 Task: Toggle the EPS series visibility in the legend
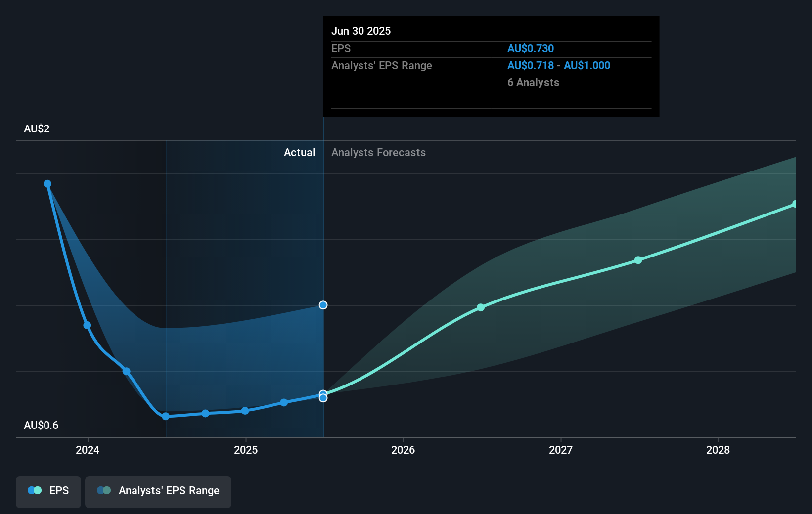pyautogui.click(x=48, y=492)
